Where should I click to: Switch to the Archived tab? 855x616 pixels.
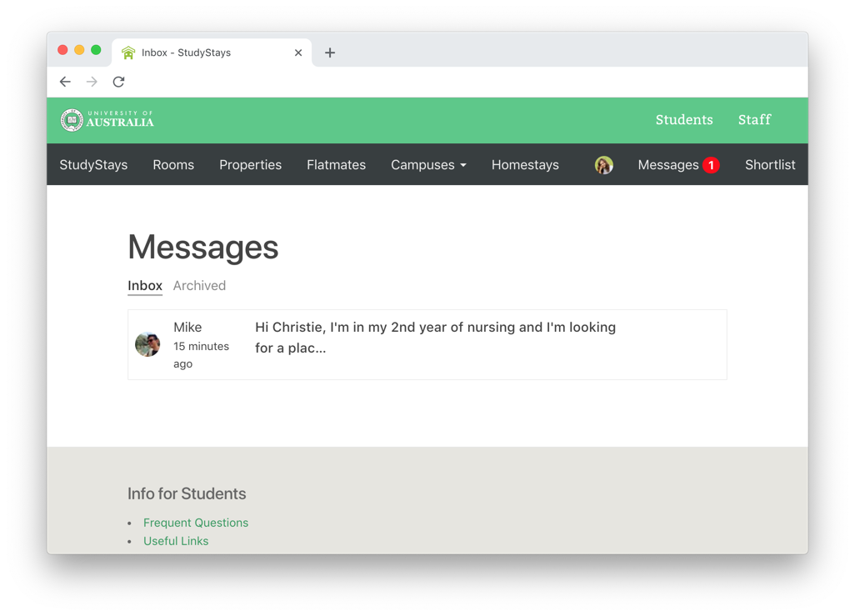point(199,285)
